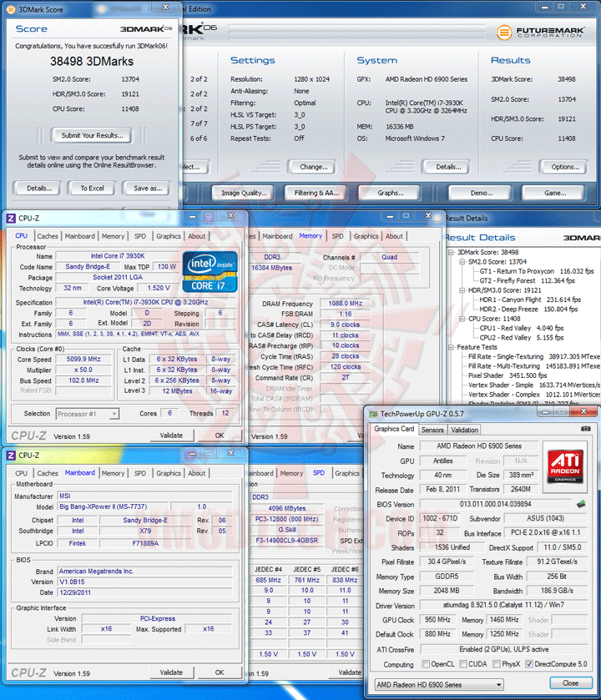Click the GPU Clock 950 MHz field
The width and height of the screenshot is (601, 700).
(437, 620)
